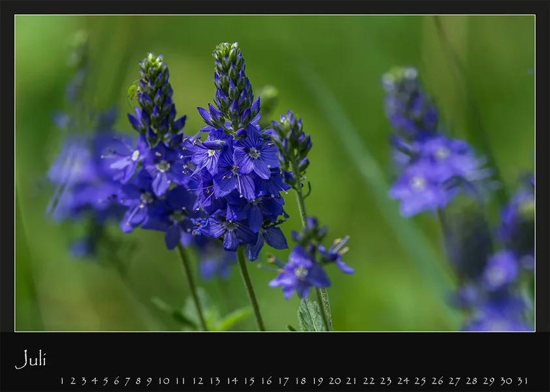The height and width of the screenshot is (392, 550).
Task: Click the calendar day number 1
Action: (62, 381)
